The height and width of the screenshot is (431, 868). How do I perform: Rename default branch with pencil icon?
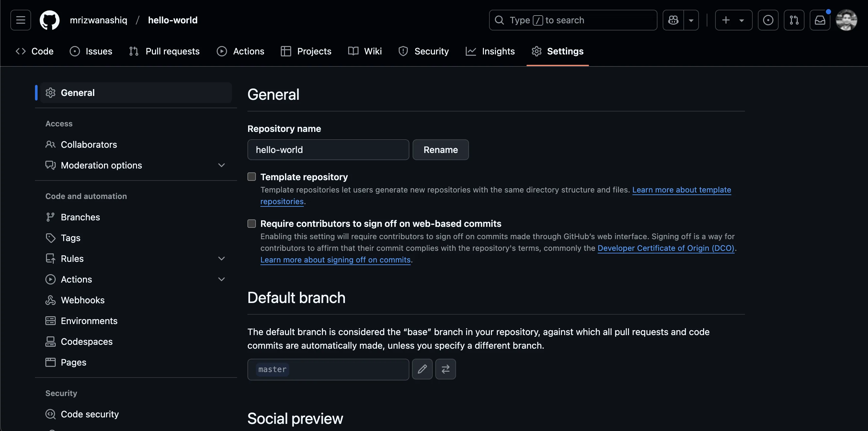pos(422,369)
